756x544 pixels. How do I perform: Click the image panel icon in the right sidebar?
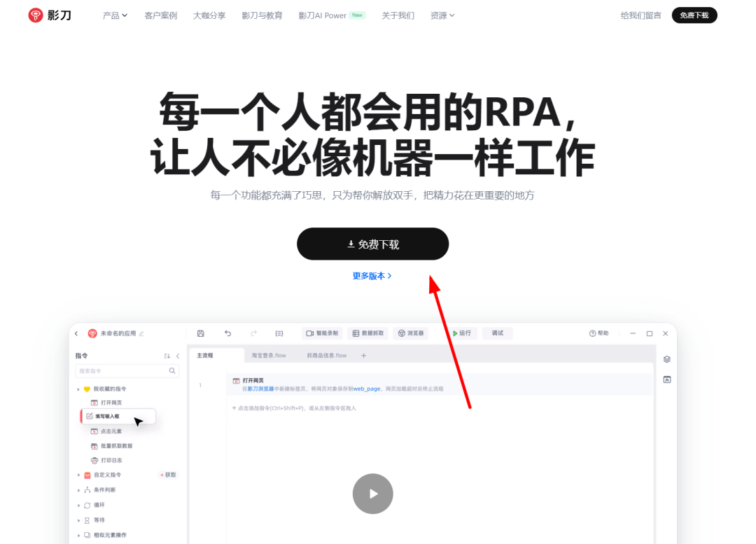click(x=667, y=379)
